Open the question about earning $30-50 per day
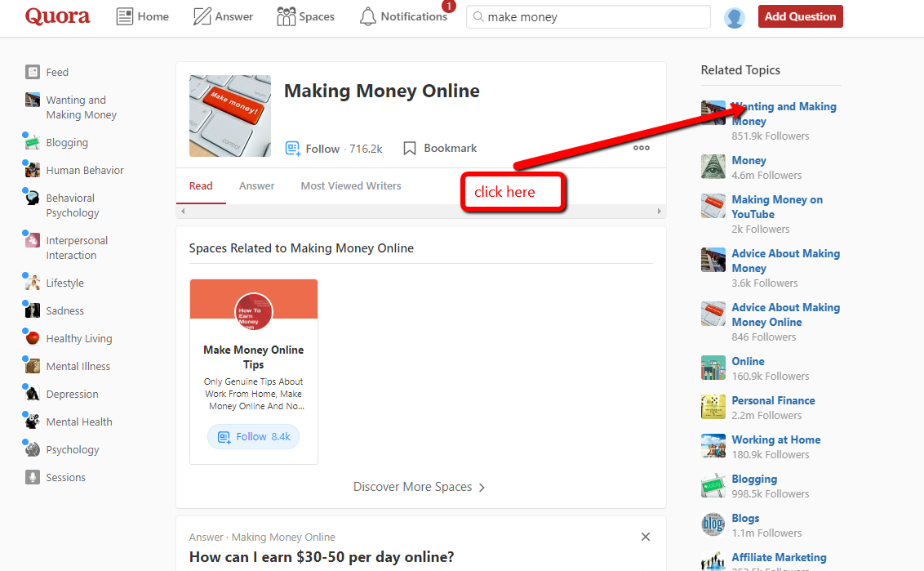This screenshot has height=571, width=924. coord(322,557)
